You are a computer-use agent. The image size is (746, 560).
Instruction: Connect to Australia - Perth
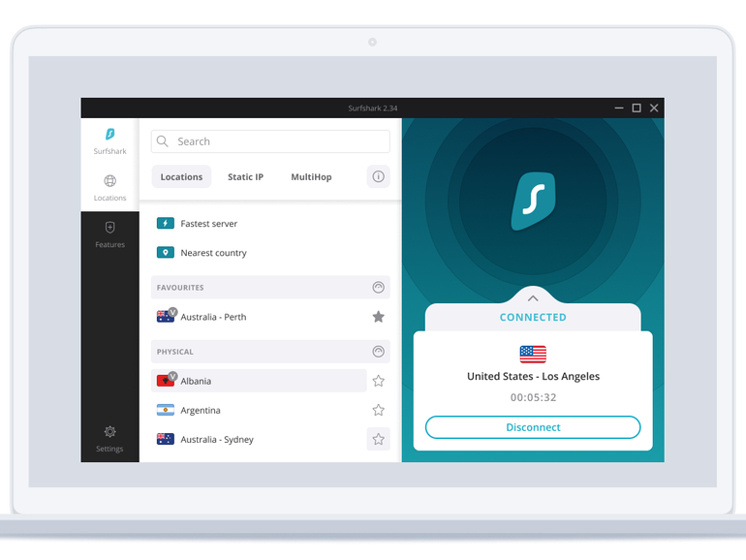tap(259, 317)
